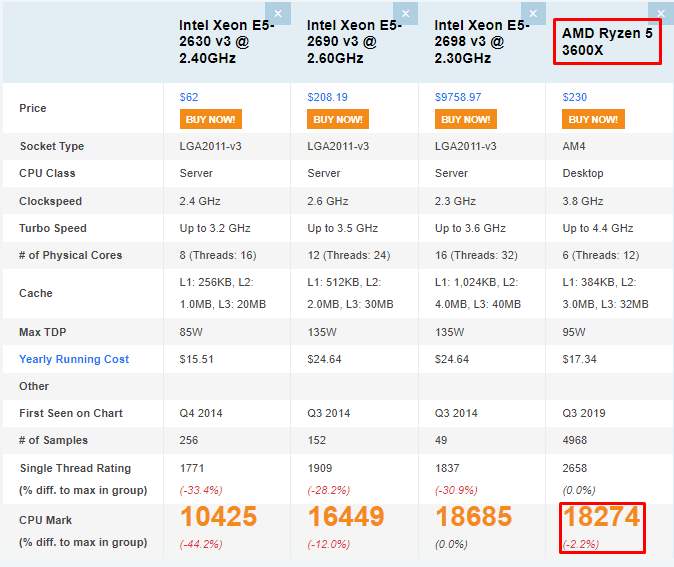This screenshot has width=674, height=567.
Task: Click the $17.34 yearly cost cell
Action: (x=579, y=359)
